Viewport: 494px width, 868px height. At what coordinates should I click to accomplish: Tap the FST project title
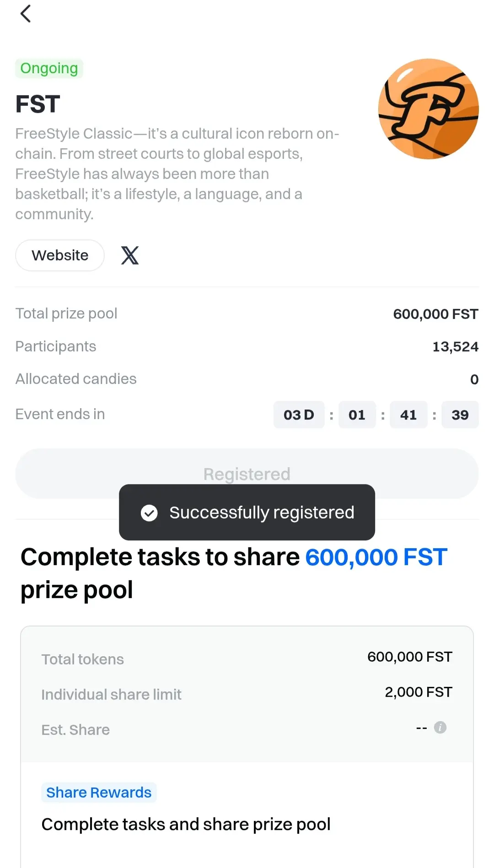coord(38,104)
